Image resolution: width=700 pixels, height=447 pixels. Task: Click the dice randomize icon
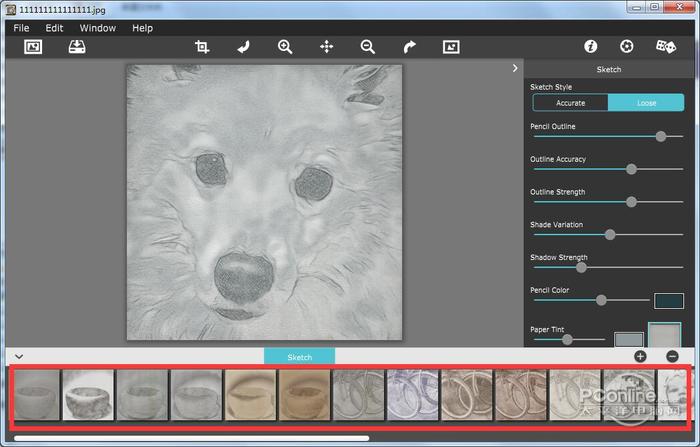(665, 47)
